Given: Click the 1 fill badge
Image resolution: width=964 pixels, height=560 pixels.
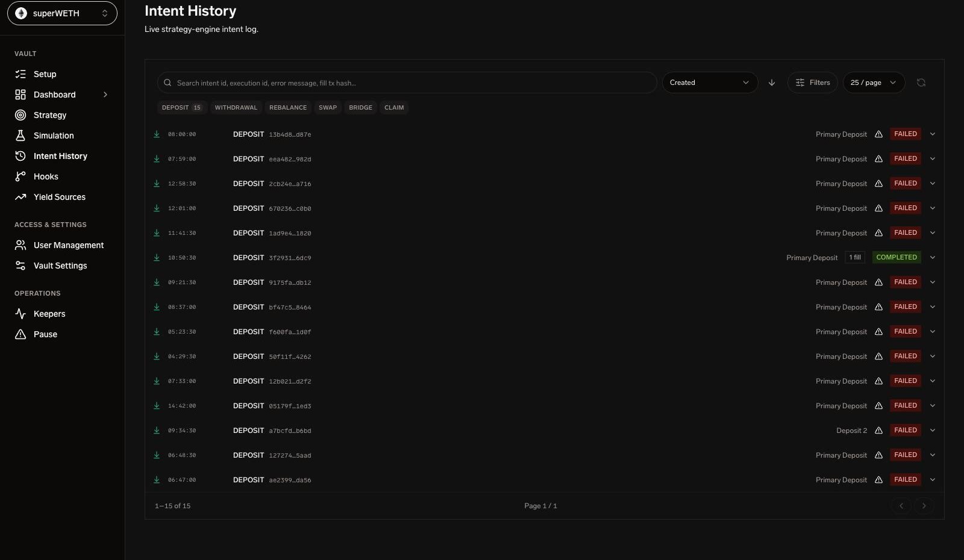Looking at the screenshot, I should (855, 258).
